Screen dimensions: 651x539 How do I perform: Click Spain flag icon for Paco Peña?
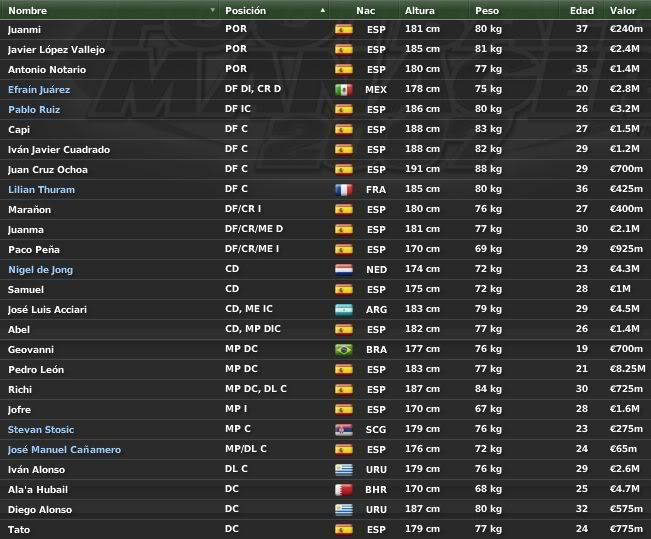tap(344, 250)
